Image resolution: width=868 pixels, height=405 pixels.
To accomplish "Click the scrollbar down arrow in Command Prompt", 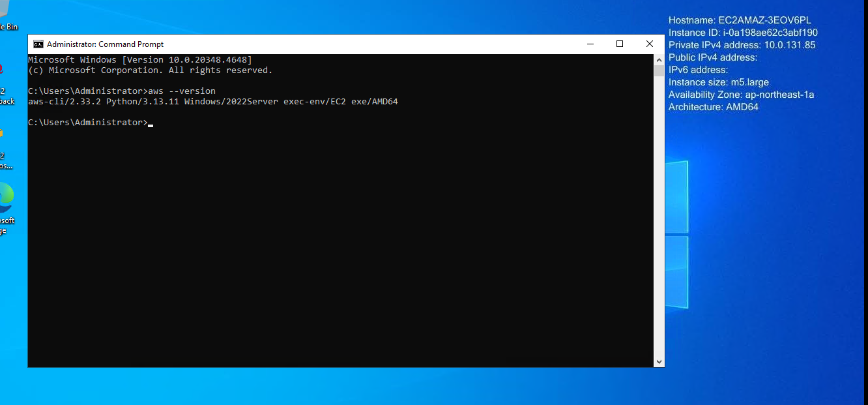I will pyautogui.click(x=659, y=361).
